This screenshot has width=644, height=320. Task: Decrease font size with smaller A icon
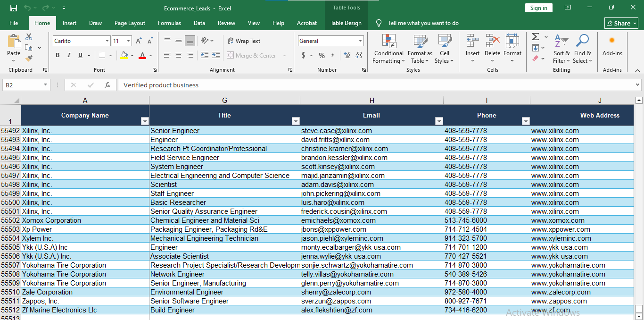(150, 41)
